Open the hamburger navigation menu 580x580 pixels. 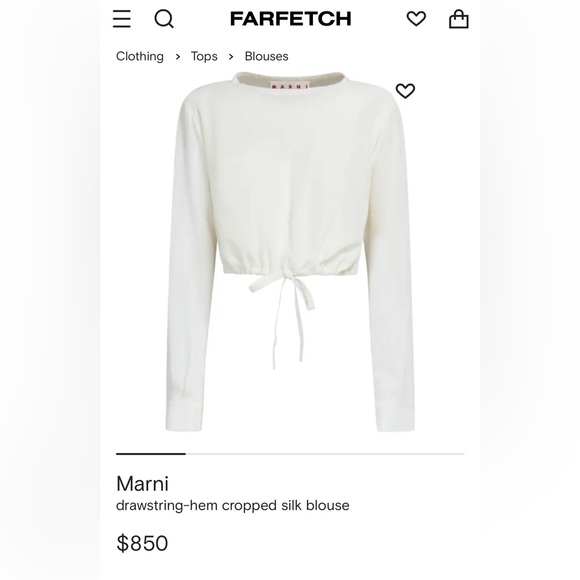coord(122,18)
